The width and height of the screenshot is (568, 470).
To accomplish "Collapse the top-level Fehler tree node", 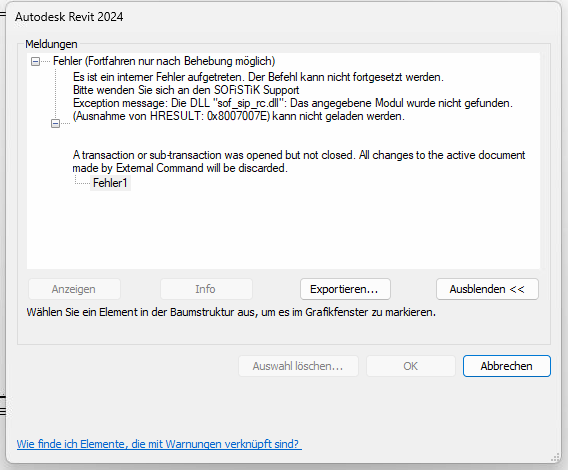I will (x=36, y=62).
